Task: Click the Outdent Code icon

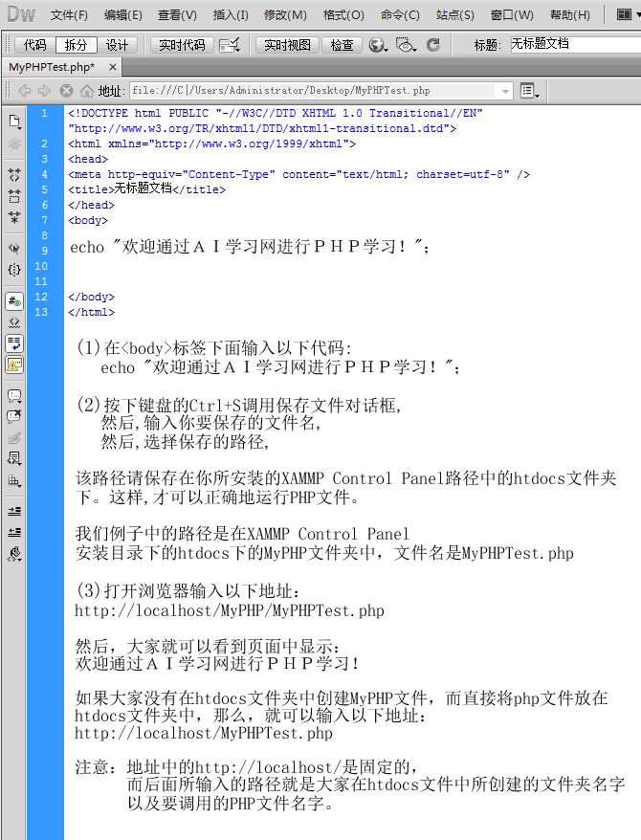Action: [x=14, y=532]
